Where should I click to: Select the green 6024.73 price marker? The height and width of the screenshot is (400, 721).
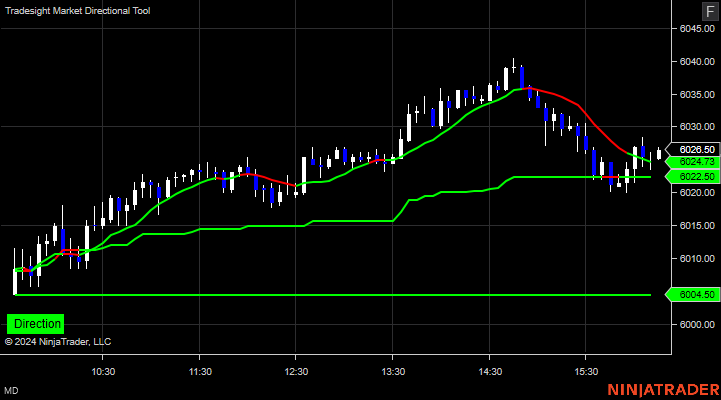pyautogui.click(x=694, y=162)
